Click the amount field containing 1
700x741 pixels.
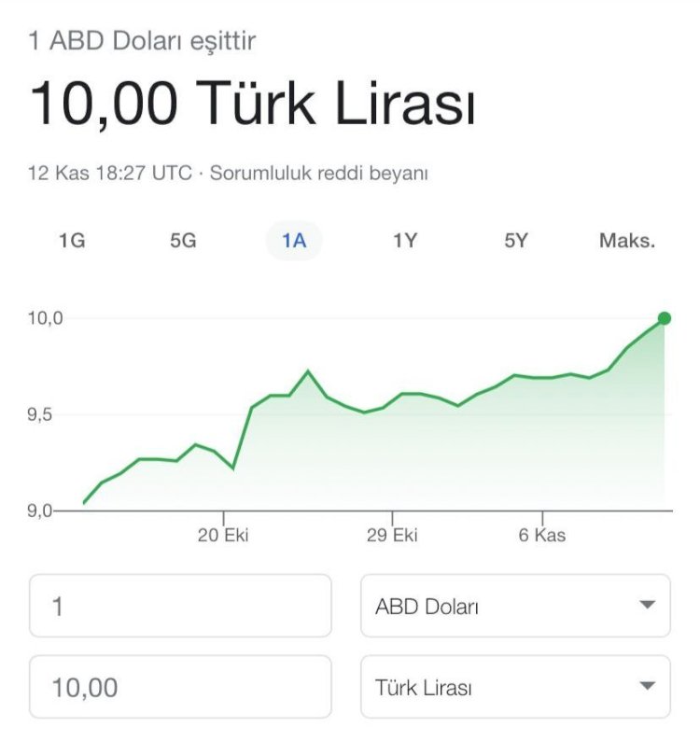coord(180,606)
